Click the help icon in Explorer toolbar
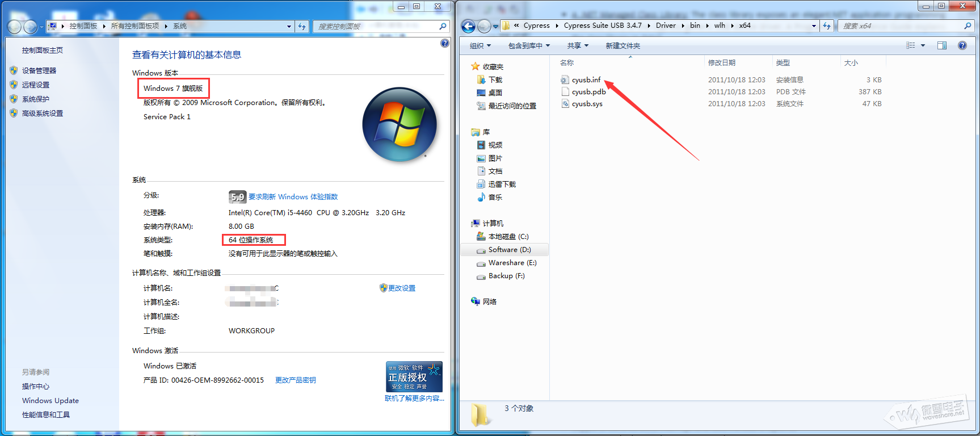980x436 pixels. point(962,45)
